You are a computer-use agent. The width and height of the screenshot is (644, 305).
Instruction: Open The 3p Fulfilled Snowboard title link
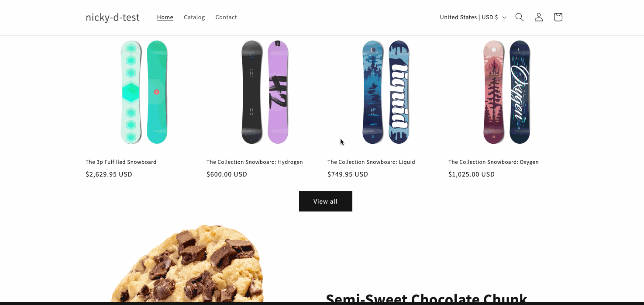(x=121, y=162)
